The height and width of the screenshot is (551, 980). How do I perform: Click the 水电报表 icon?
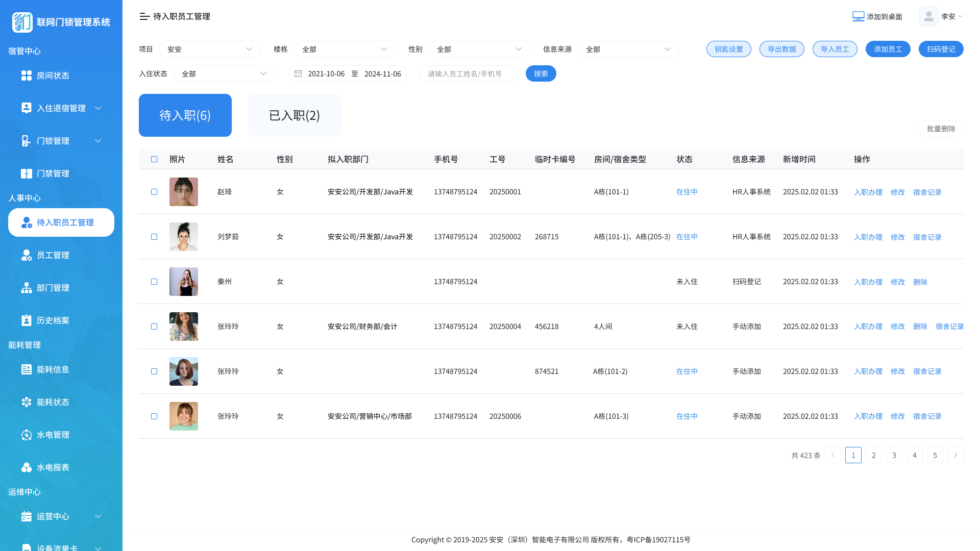pos(27,467)
